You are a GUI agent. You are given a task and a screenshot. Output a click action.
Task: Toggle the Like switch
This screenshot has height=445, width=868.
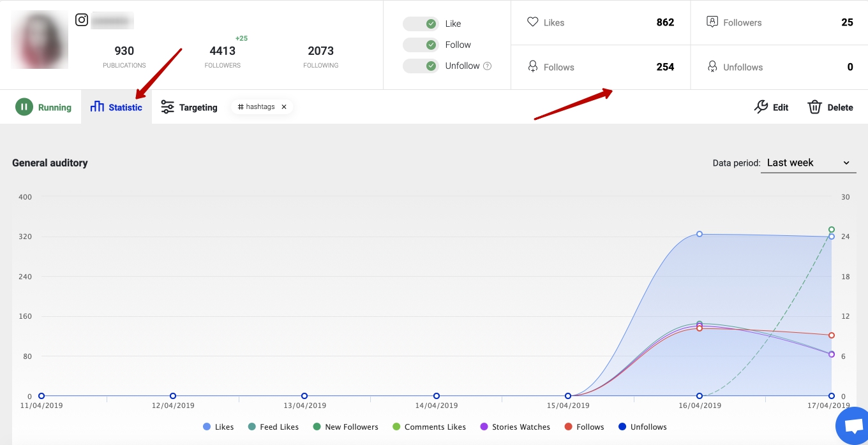pos(421,24)
